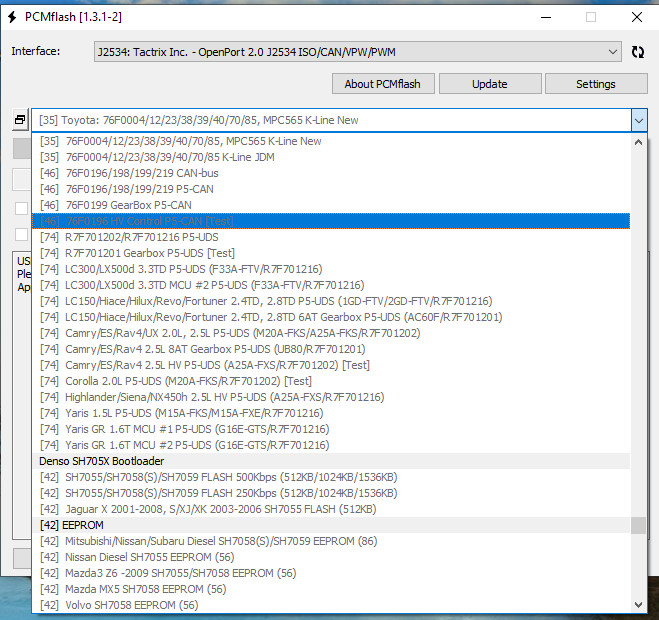
Task: Click the PCMflash lightning app icon
Action: (x=12, y=17)
